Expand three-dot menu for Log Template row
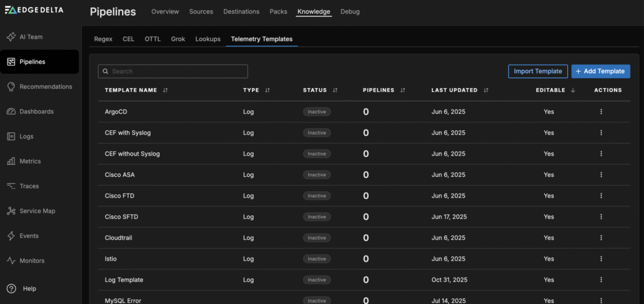644x304 pixels. click(x=601, y=279)
